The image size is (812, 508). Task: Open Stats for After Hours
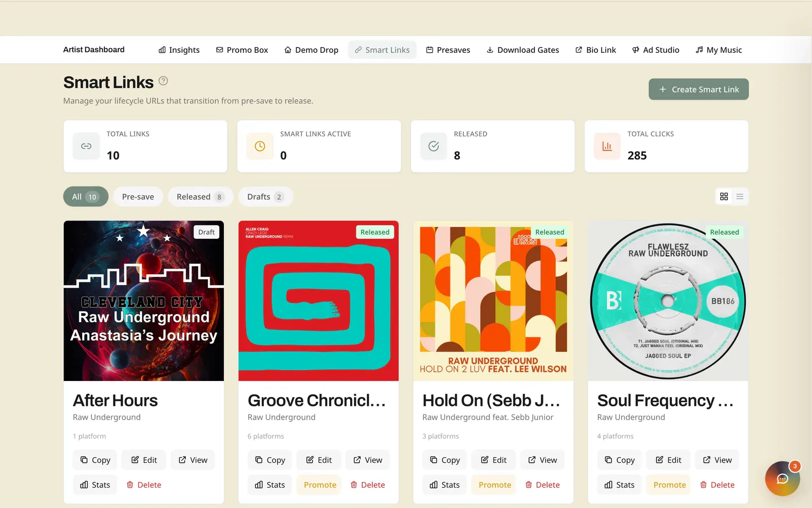tap(95, 485)
